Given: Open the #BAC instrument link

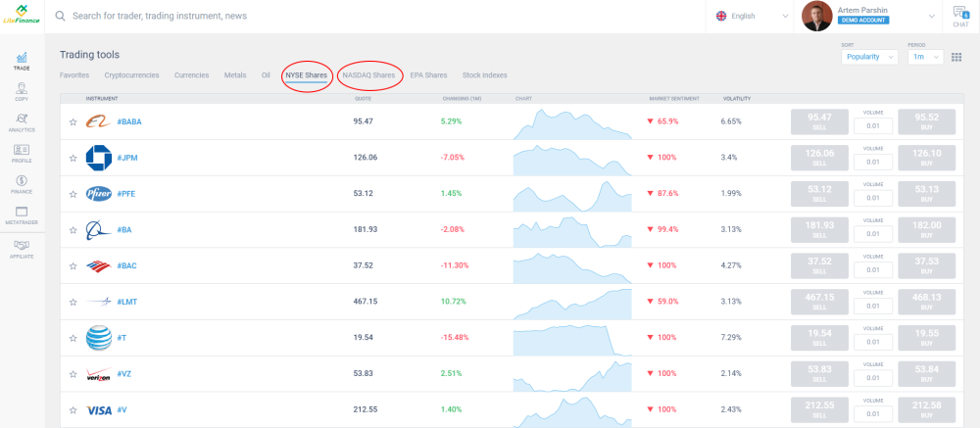Looking at the screenshot, I should pos(126,266).
